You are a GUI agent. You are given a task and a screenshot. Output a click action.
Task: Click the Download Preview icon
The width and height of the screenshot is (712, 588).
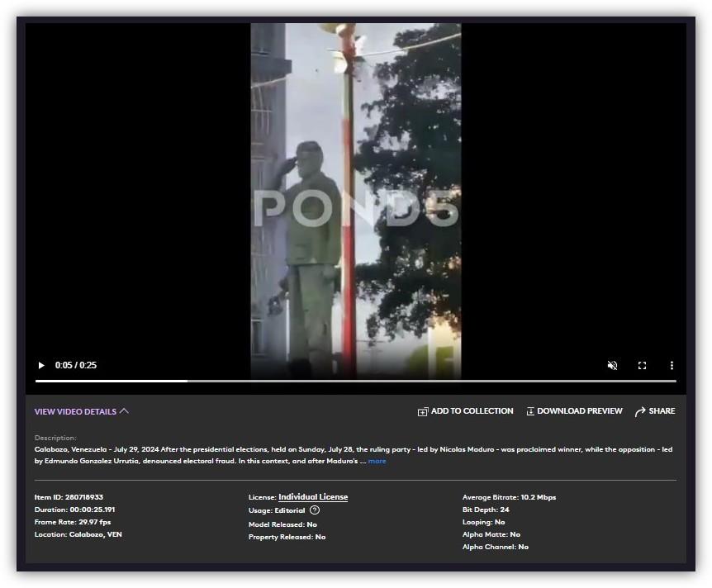click(x=530, y=411)
